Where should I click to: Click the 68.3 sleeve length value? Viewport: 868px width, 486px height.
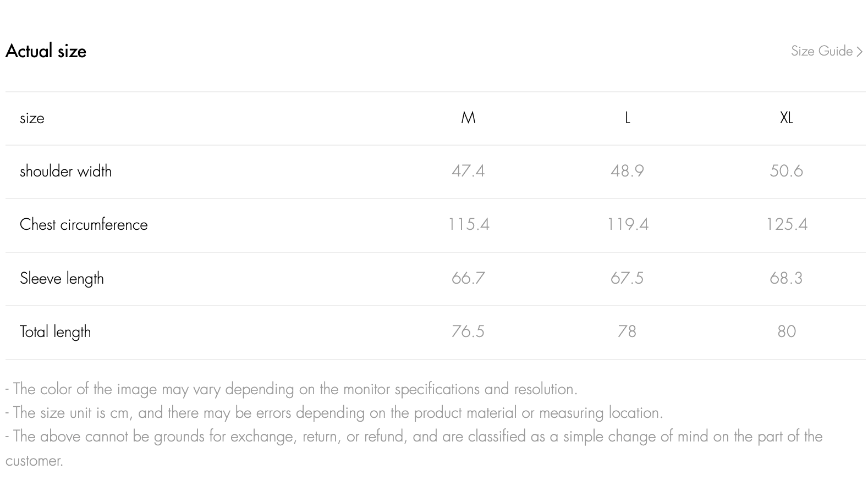786,278
